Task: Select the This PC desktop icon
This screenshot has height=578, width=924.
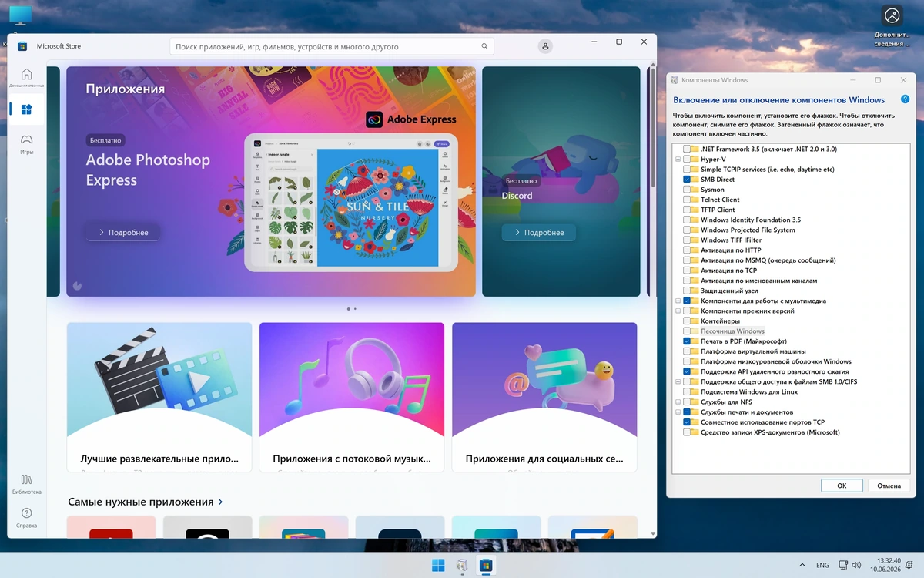Action: pos(20,15)
